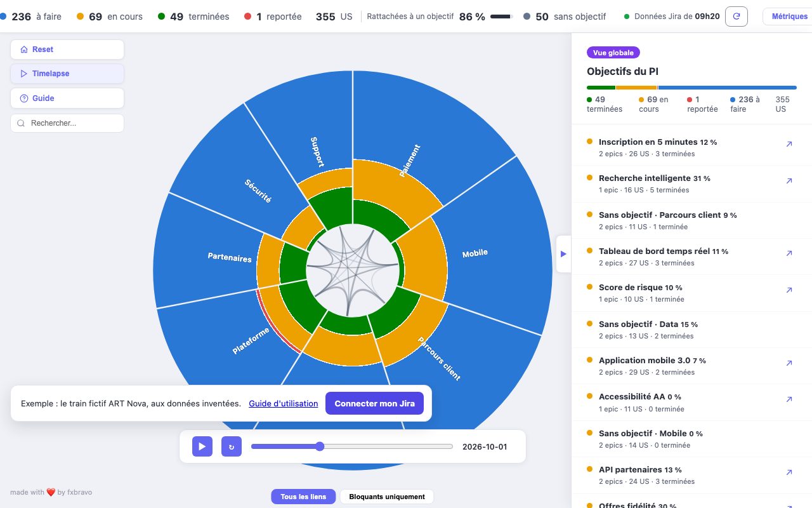Click the Guide d'utilisation link
Screen dimensions: 812x508
284,403
